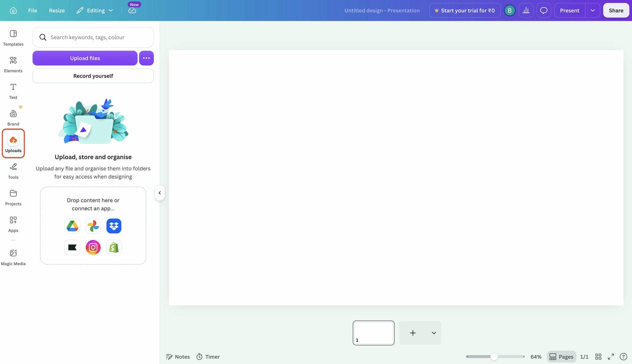The image size is (632, 364).
Task: Toggle the Pages view button
Action: 562,357
